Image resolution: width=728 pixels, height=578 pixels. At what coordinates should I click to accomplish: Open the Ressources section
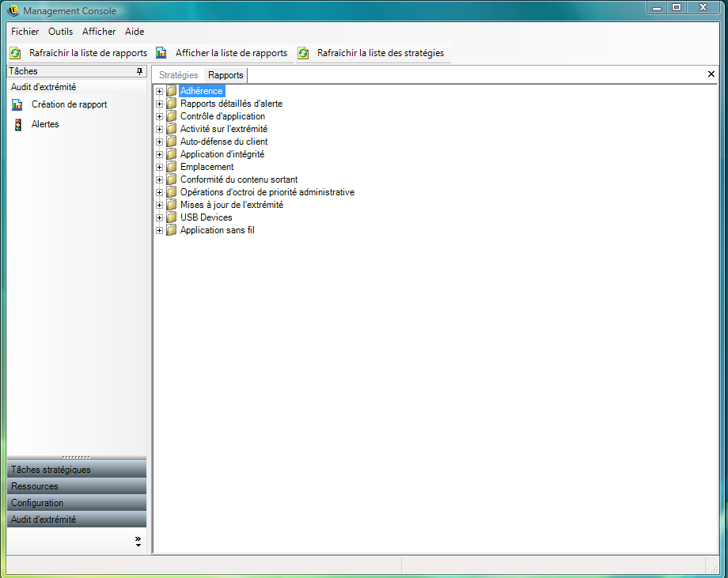point(77,486)
